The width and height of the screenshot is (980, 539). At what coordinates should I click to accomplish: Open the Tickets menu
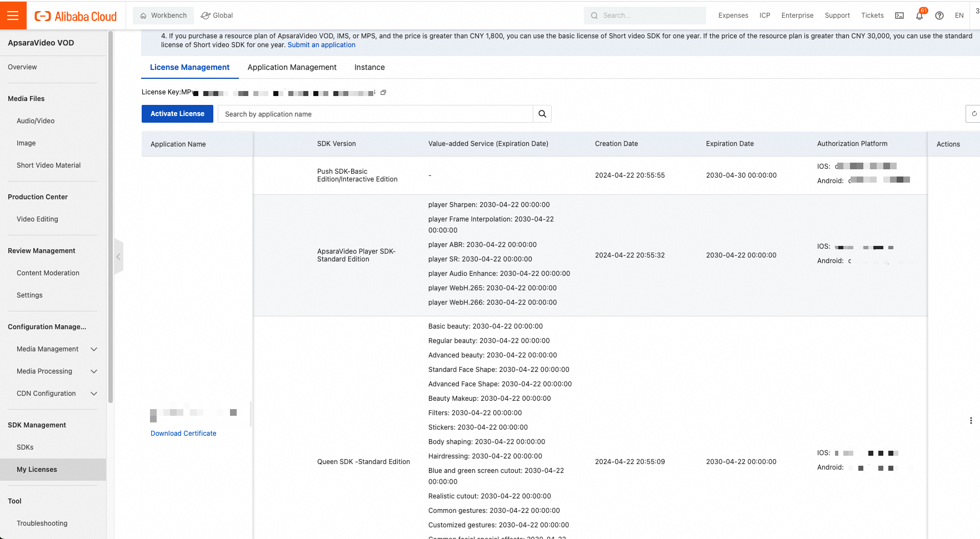point(872,16)
